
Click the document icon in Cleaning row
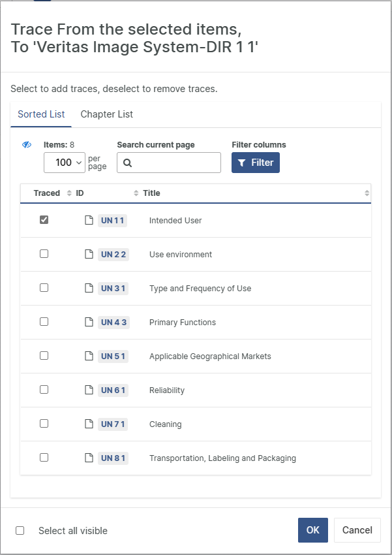coord(89,424)
